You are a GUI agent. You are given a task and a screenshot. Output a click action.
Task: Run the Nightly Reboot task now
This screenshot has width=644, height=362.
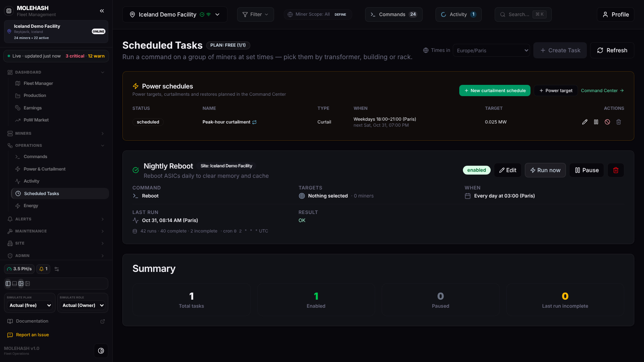[x=545, y=170]
